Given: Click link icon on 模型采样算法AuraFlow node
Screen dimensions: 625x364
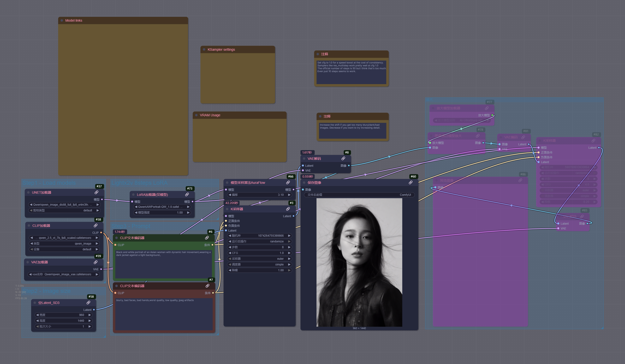Looking at the screenshot, I should pos(288,182).
